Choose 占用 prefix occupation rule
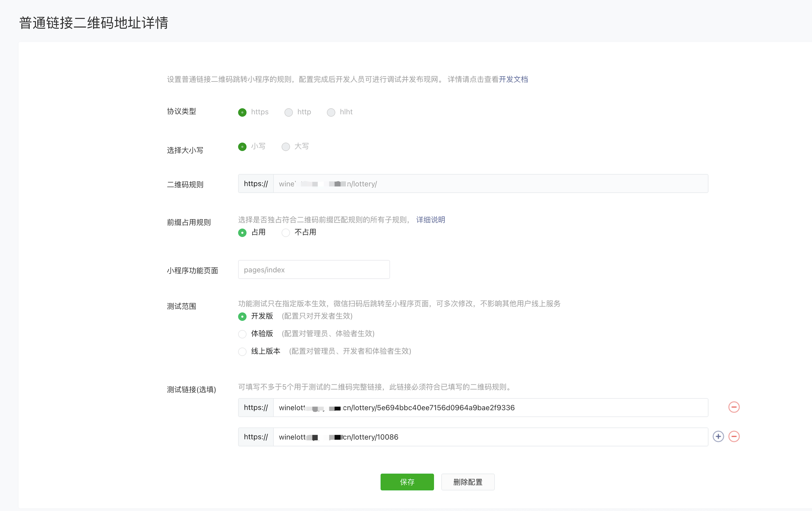Screen dimensions: 812x511 click(x=242, y=233)
